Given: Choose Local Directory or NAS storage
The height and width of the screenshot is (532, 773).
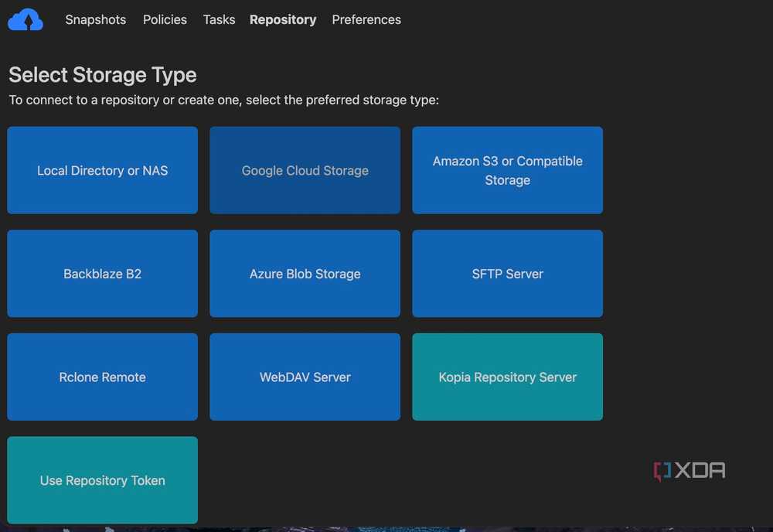Looking at the screenshot, I should [x=103, y=170].
